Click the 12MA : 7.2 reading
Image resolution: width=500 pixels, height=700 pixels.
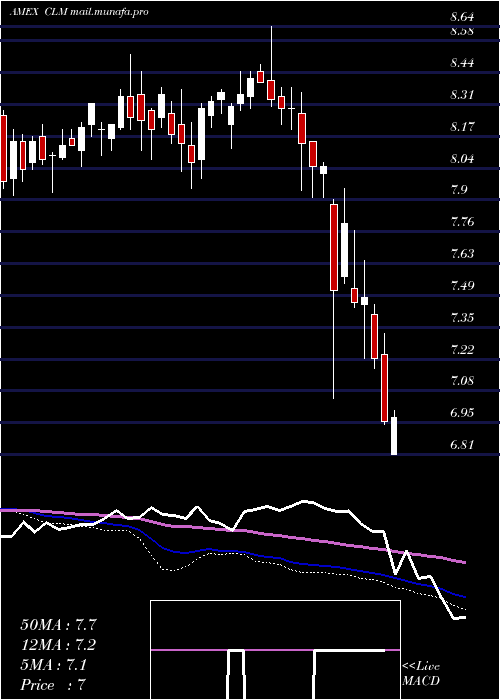click(x=58, y=645)
